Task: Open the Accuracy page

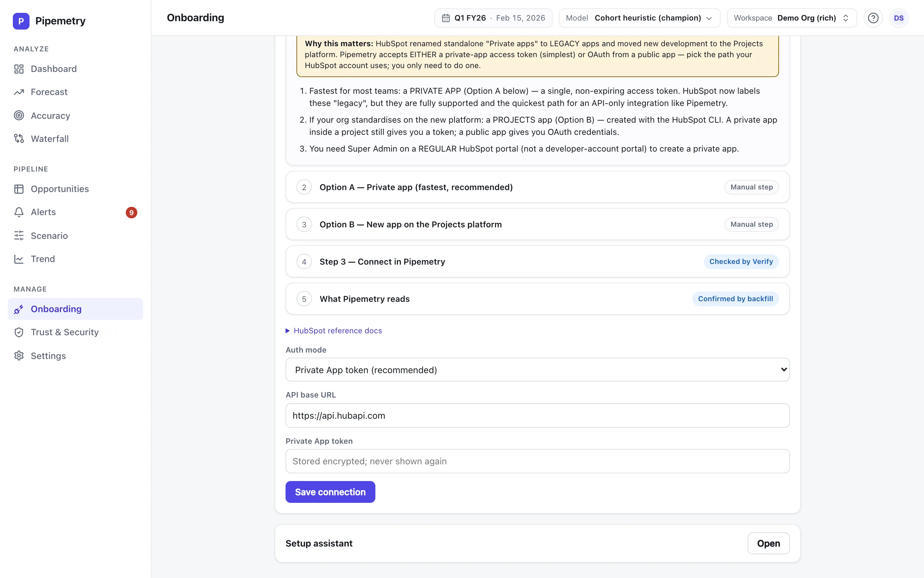Action: pyautogui.click(x=75, y=116)
